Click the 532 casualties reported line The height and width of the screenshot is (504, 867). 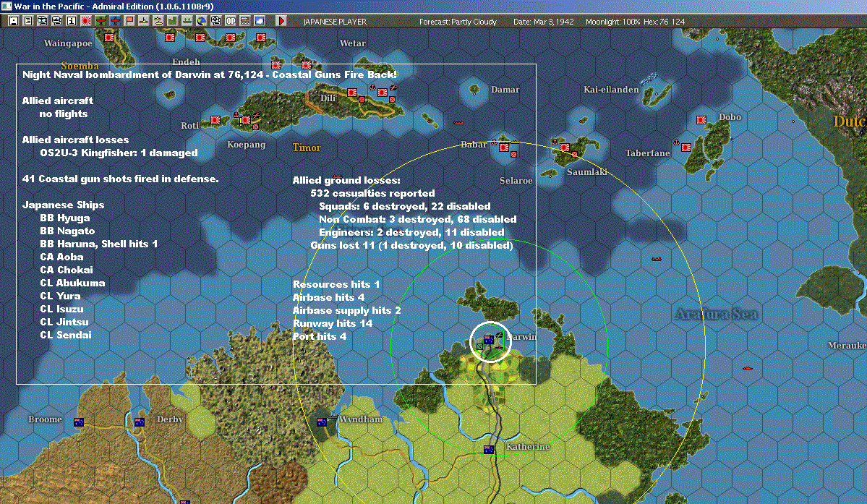tap(372, 193)
